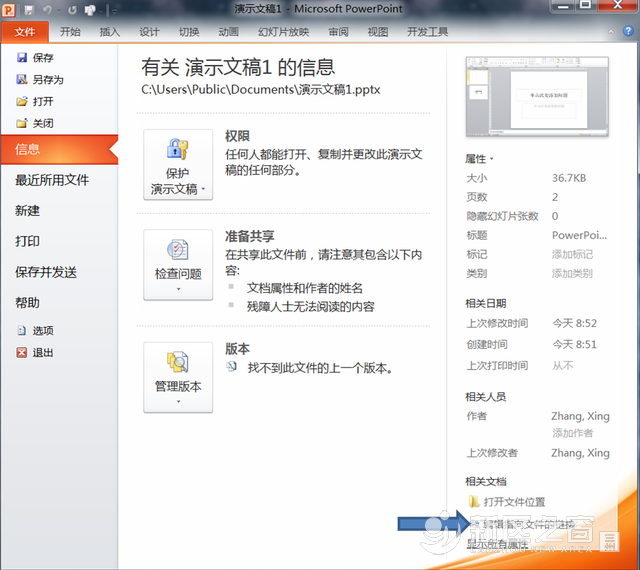Click the 管理版本 documents icon
This screenshot has height=570, width=640.
coord(178,362)
